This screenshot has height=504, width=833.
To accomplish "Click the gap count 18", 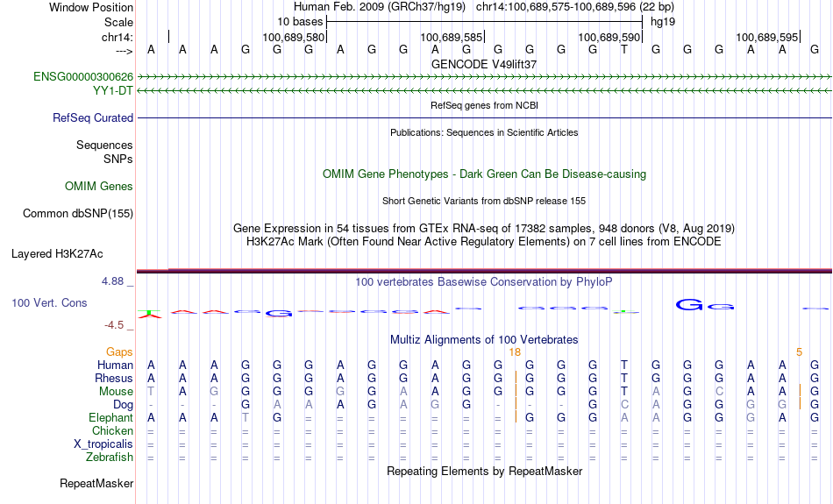I will (x=515, y=352).
